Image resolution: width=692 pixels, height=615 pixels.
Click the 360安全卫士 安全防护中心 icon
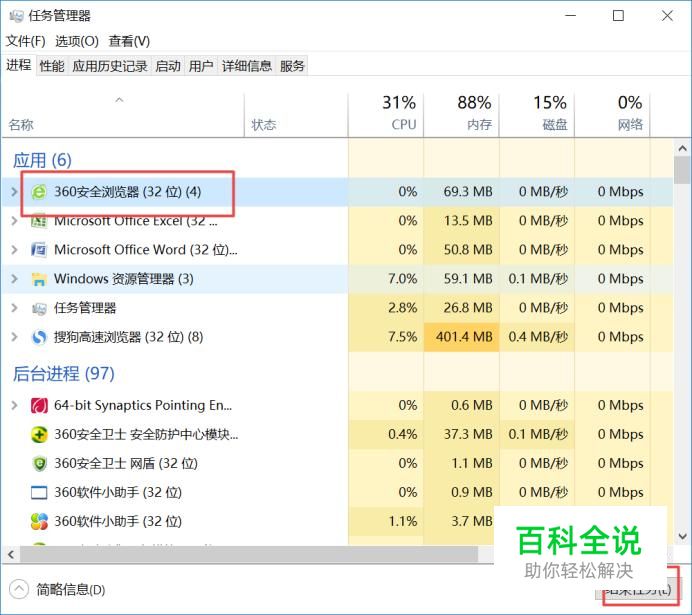point(39,435)
